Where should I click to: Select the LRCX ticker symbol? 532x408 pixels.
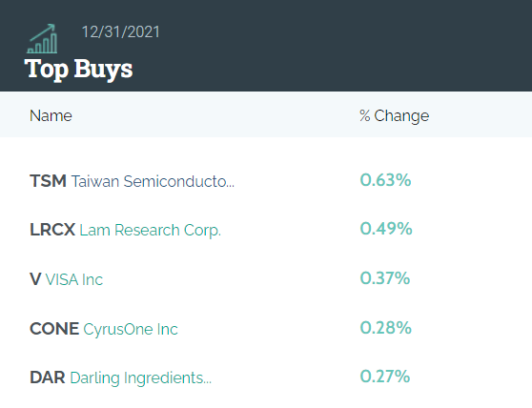52,230
